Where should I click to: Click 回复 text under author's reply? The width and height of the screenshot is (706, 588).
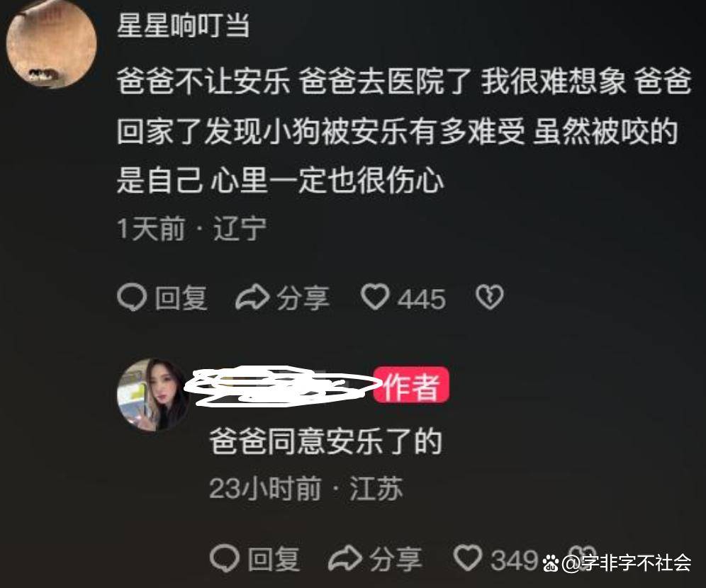pos(274,559)
